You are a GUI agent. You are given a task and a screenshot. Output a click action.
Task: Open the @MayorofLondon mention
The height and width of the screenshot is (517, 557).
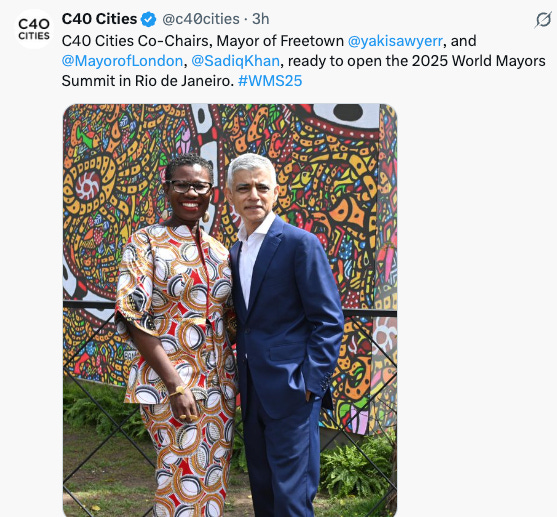pos(122,61)
